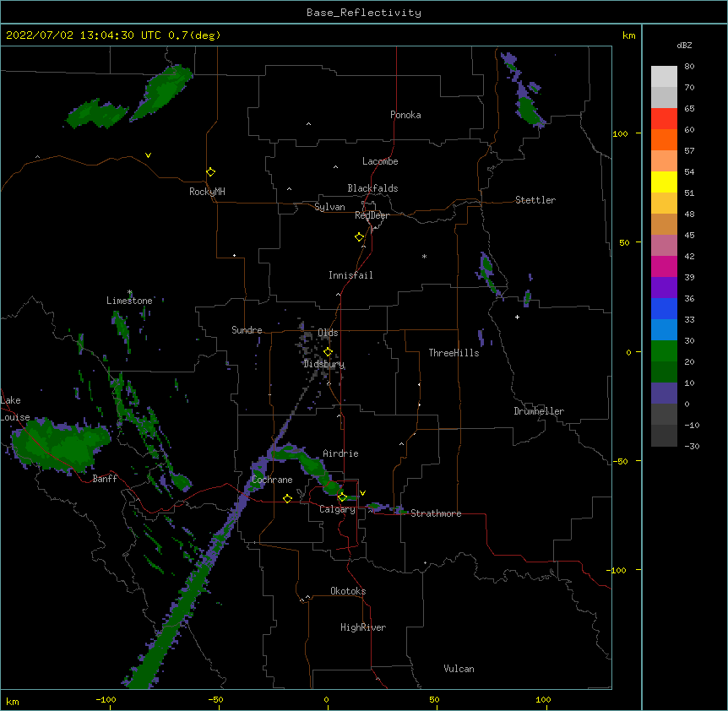Pick the purple 36-39 dBZ legend swatch
The width and height of the screenshot is (728, 711).
(x=664, y=288)
